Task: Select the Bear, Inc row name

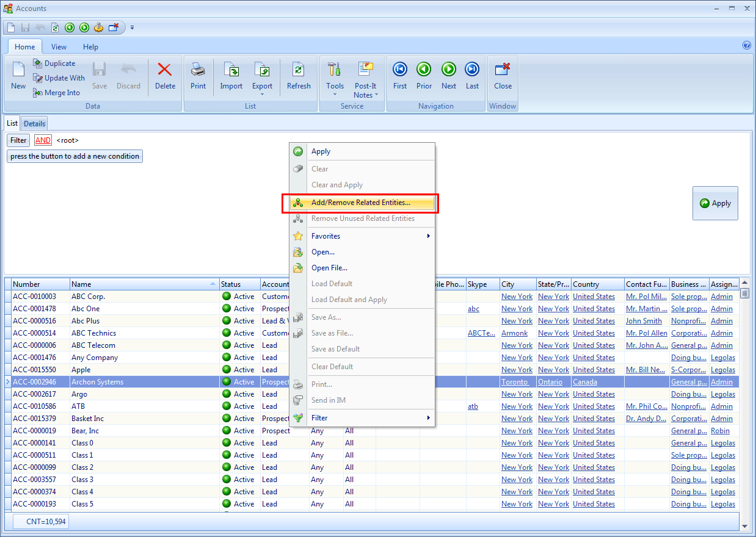Action: pyautogui.click(x=85, y=431)
